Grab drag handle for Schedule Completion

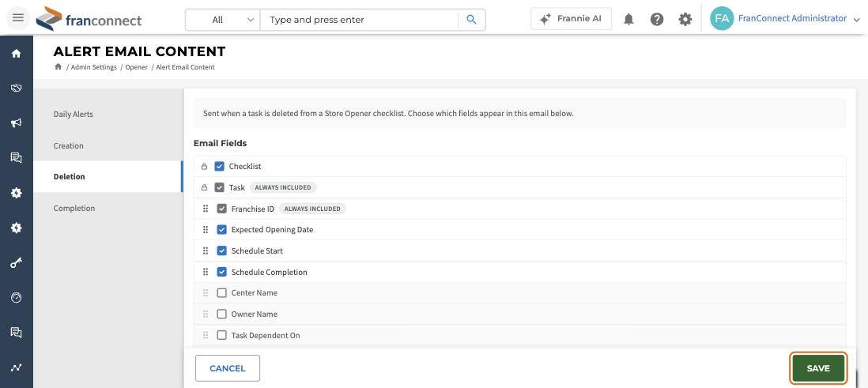coord(206,272)
